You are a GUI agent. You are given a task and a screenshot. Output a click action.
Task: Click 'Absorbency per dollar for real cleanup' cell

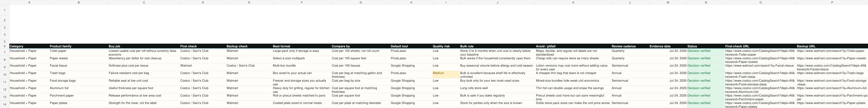pyautogui.click(x=144, y=60)
